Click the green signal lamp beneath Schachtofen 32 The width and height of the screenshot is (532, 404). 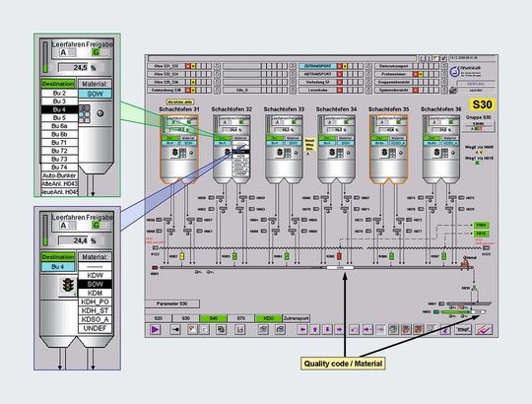pyautogui.click(x=234, y=256)
